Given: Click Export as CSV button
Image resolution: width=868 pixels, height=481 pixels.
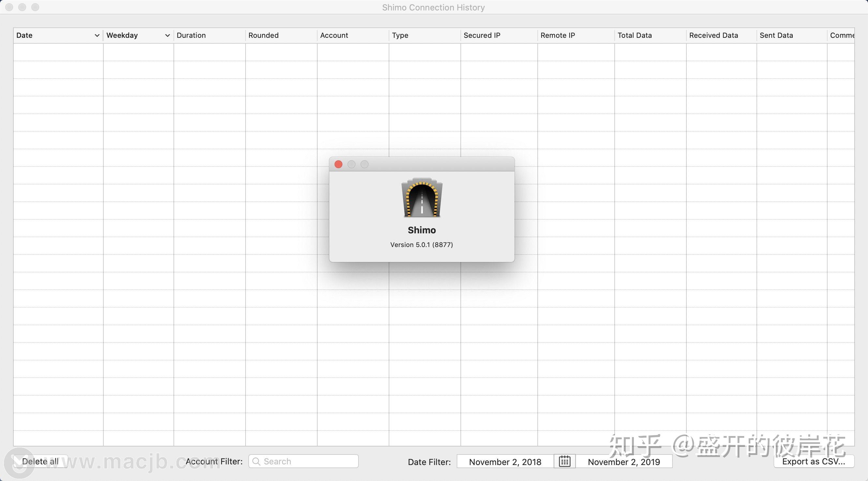Looking at the screenshot, I should (x=814, y=461).
